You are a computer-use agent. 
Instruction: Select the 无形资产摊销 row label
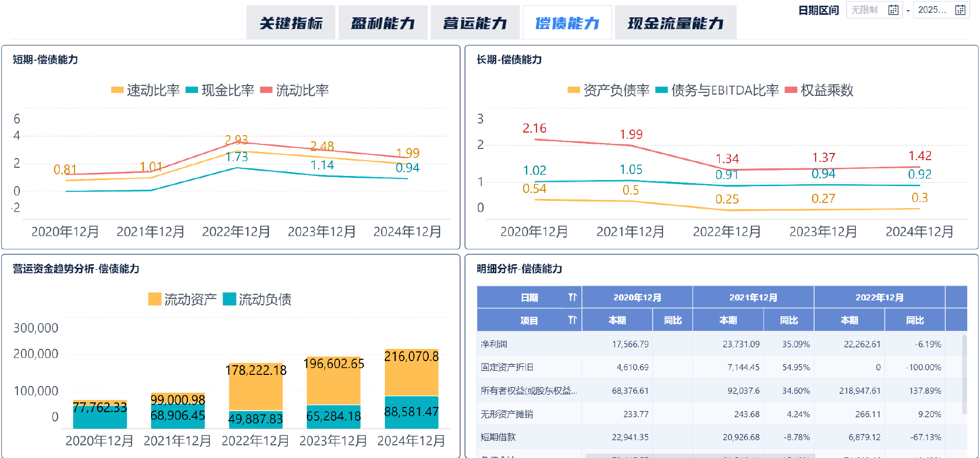coord(507,414)
